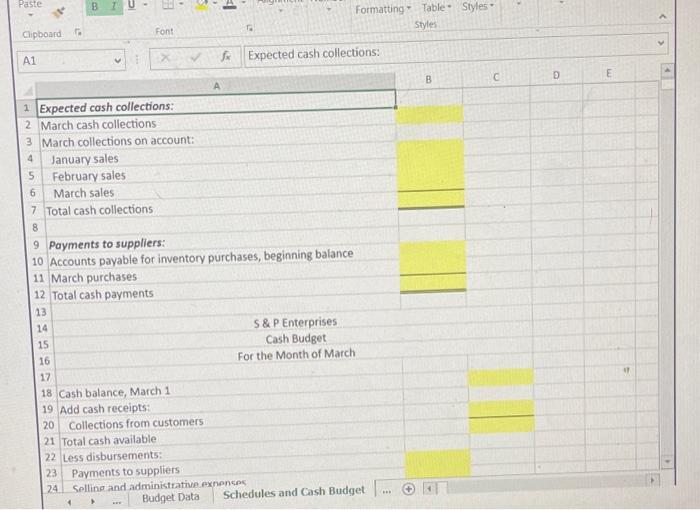Select column D header
Image resolution: width=700 pixels, height=510 pixels.
556,75
